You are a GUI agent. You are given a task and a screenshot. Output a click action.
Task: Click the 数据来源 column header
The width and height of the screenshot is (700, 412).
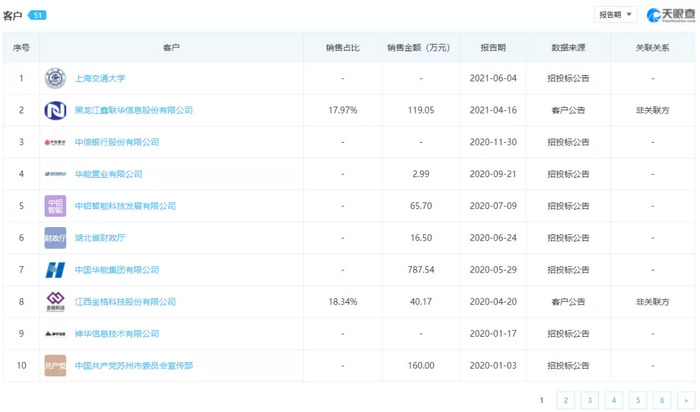pyautogui.click(x=568, y=48)
